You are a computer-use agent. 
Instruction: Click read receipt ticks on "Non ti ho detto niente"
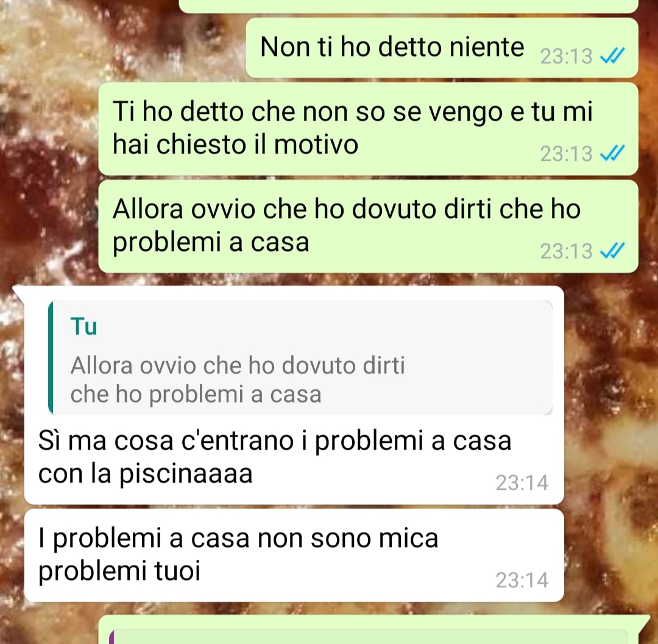click(612, 56)
